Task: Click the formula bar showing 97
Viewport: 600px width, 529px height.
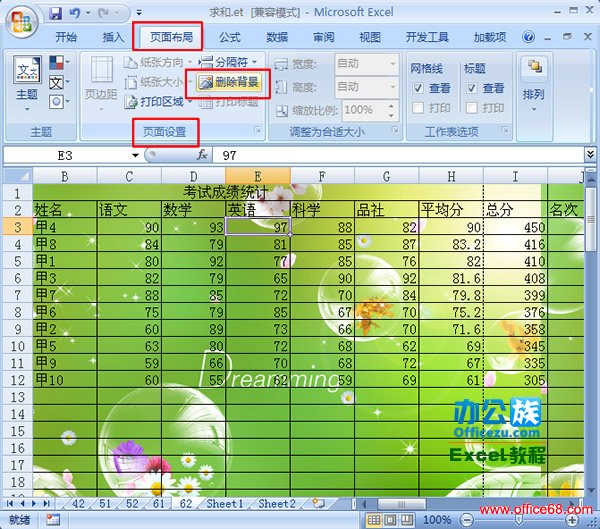Action: (x=400, y=155)
